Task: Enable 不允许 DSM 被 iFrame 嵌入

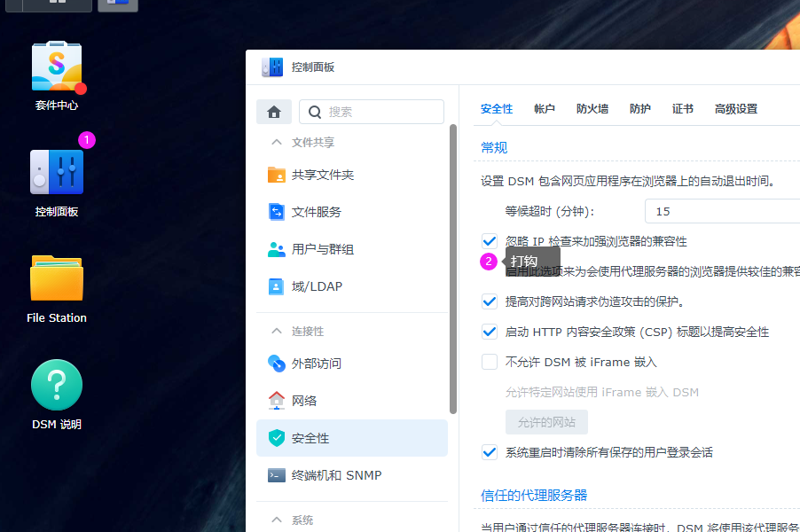Action: (x=489, y=362)
